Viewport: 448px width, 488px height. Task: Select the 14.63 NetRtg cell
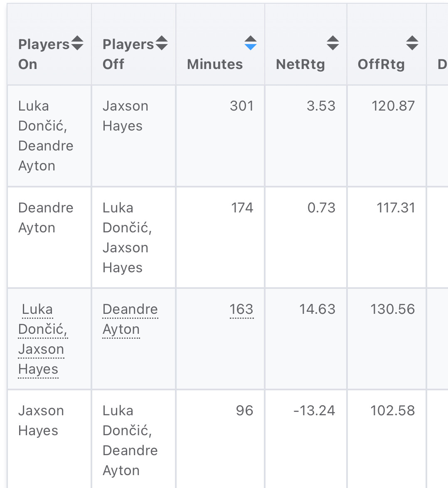tap(317, 309)
